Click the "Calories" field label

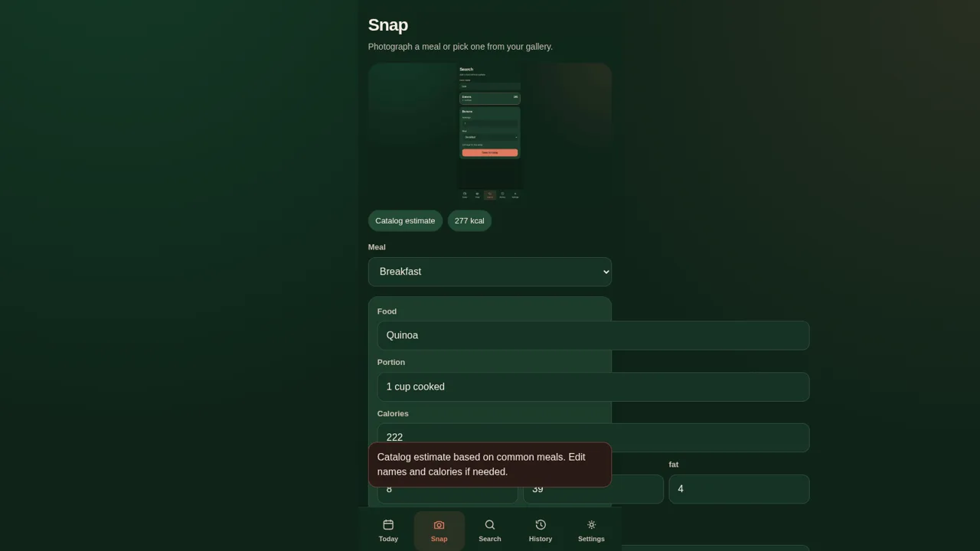(393, 413)
